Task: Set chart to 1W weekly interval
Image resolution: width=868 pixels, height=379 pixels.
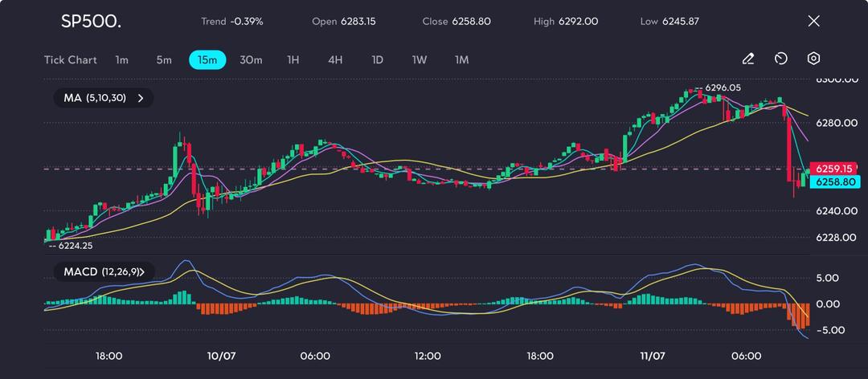Action: 420,60
